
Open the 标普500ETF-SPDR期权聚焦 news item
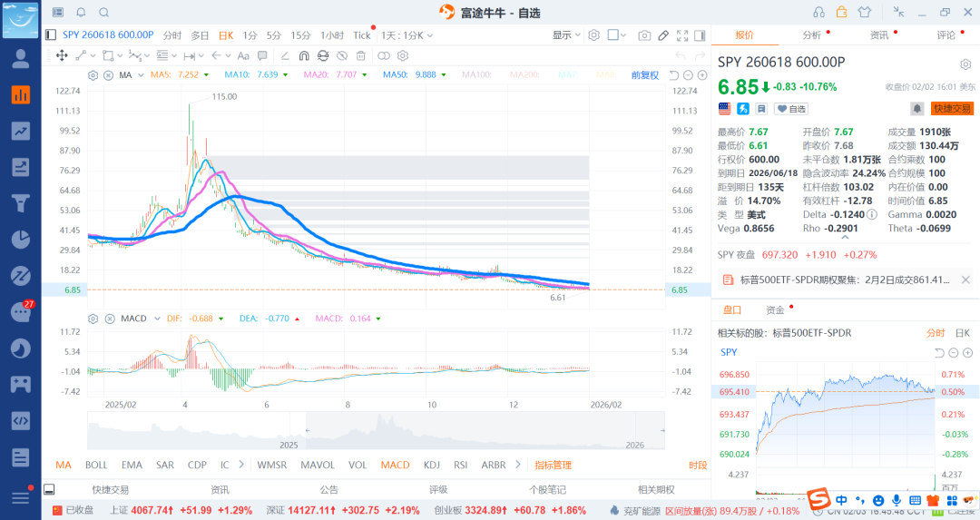coord(844,280)
